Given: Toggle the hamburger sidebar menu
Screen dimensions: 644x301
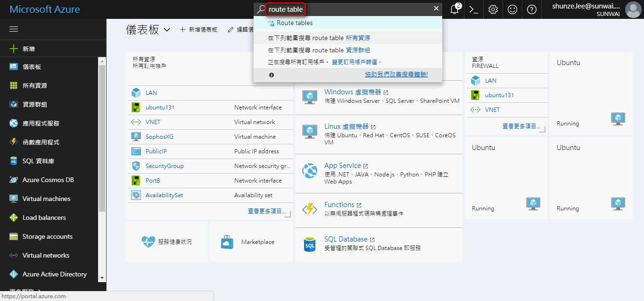Looking at the screenshot, I should 14,29.
